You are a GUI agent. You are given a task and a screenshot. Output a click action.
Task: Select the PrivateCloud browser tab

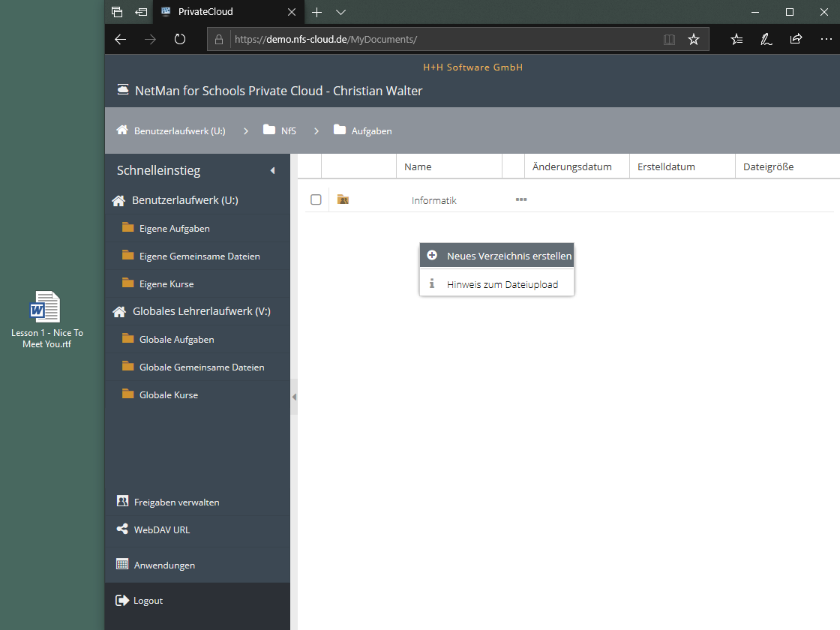pos(229,12)
